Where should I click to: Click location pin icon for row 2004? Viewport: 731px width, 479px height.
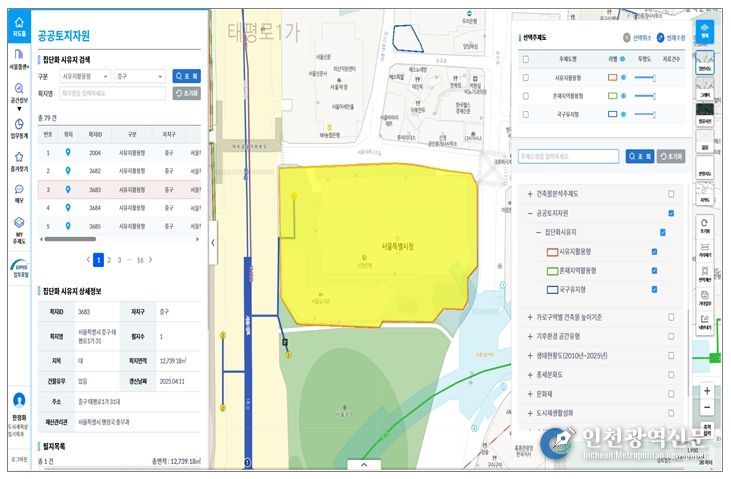tap(68, 153)
